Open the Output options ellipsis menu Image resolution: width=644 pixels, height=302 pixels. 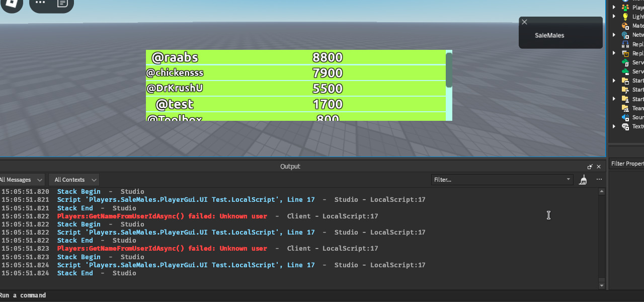[599, 179]
